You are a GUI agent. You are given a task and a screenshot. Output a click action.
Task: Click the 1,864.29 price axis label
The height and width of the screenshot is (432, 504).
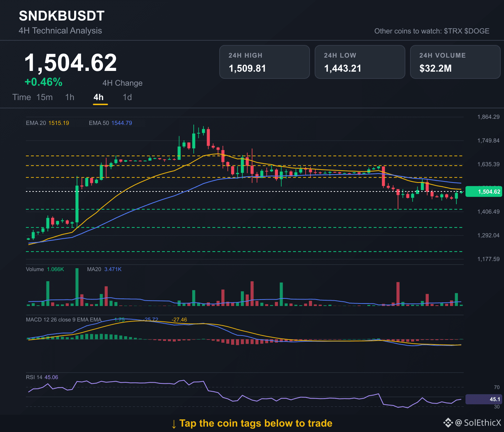click(489, 117)
